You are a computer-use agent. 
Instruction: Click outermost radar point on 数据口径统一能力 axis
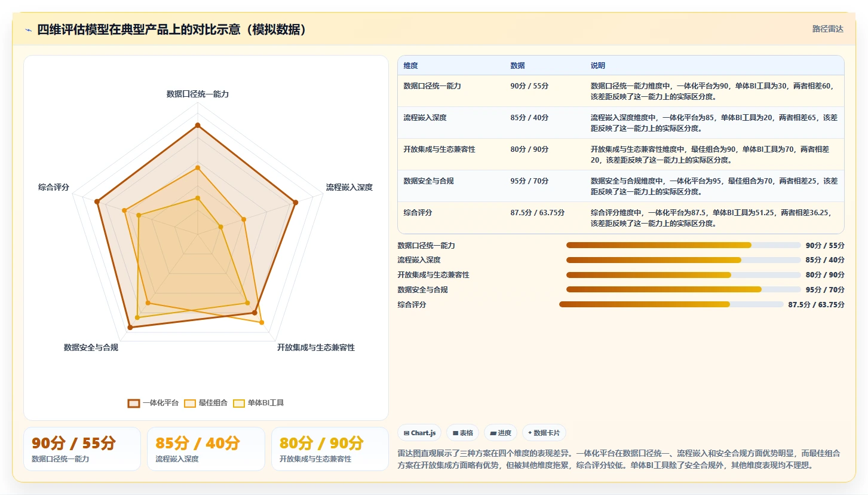point(197,125)
